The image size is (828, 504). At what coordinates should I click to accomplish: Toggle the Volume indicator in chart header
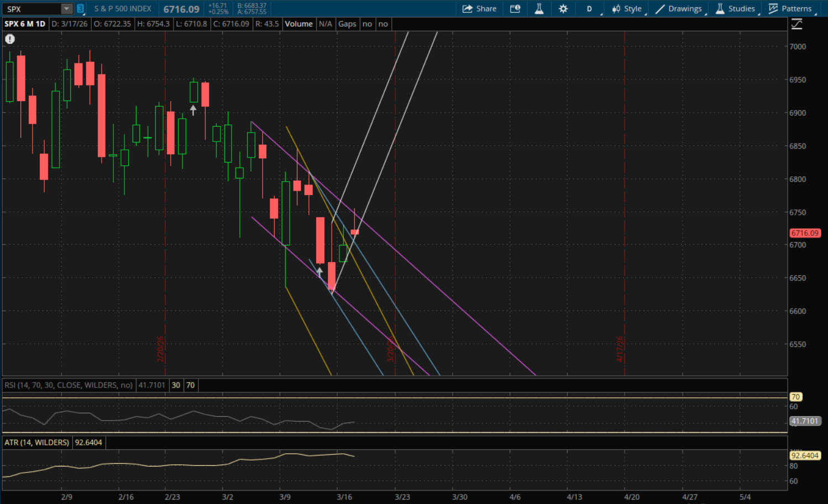tap(298, 24)
